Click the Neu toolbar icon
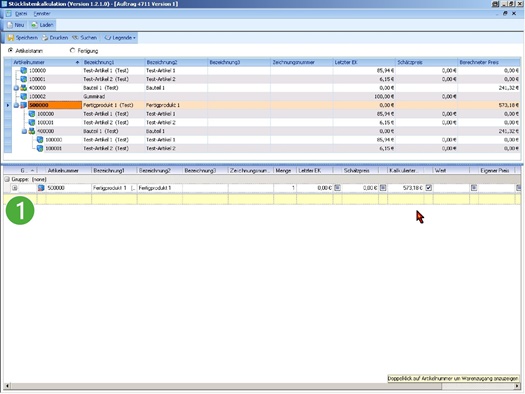 tap(10, 25)
